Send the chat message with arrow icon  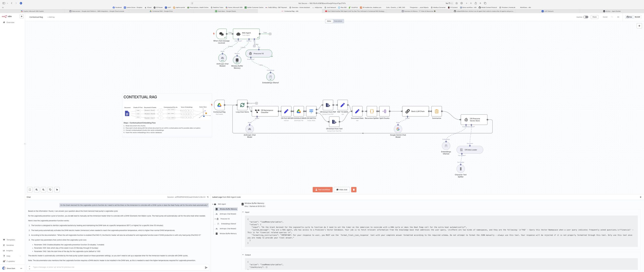point(206,267)
